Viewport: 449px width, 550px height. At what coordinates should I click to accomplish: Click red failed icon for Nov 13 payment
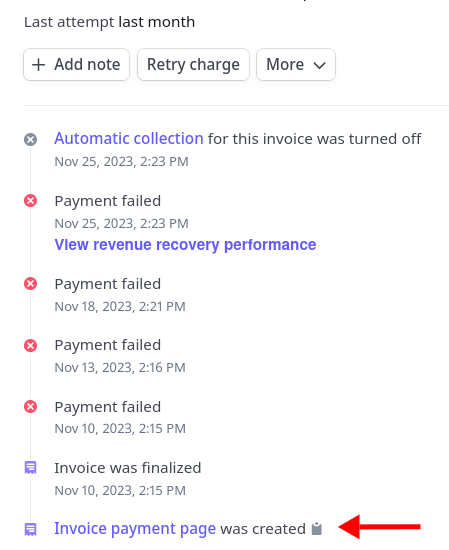click(31, 346)
